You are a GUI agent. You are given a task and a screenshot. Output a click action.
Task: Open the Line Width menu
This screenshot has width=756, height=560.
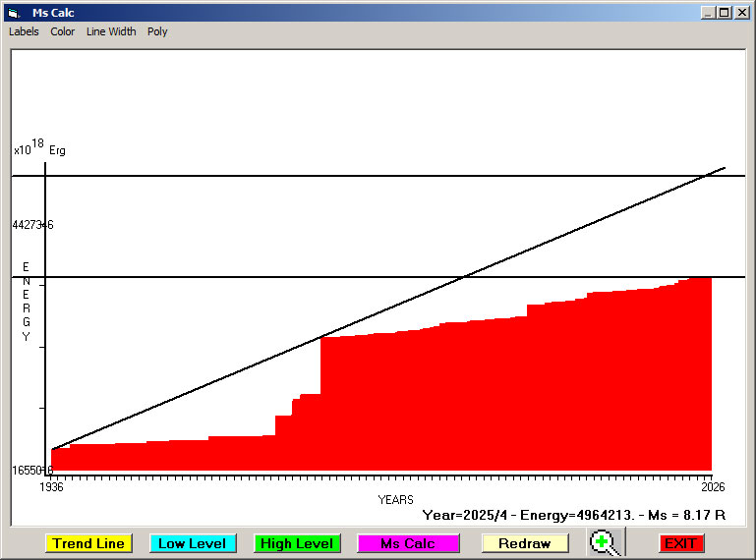tap(111, 31)
